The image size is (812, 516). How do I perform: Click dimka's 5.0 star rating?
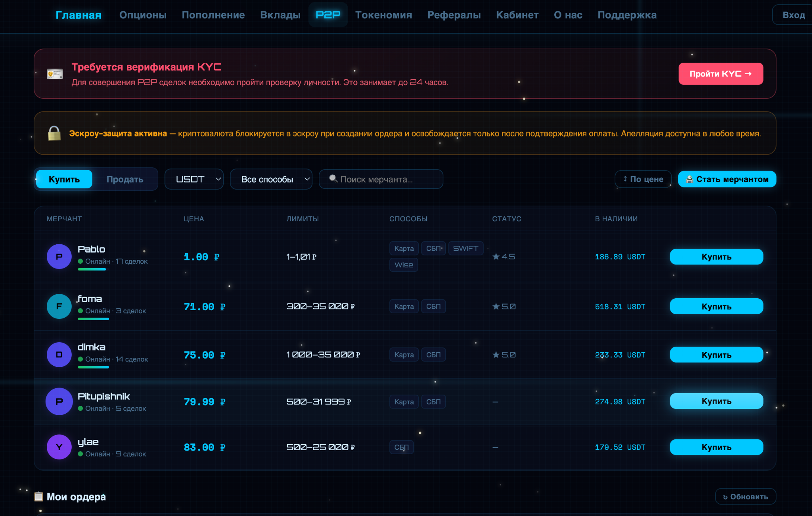(504, 355)
